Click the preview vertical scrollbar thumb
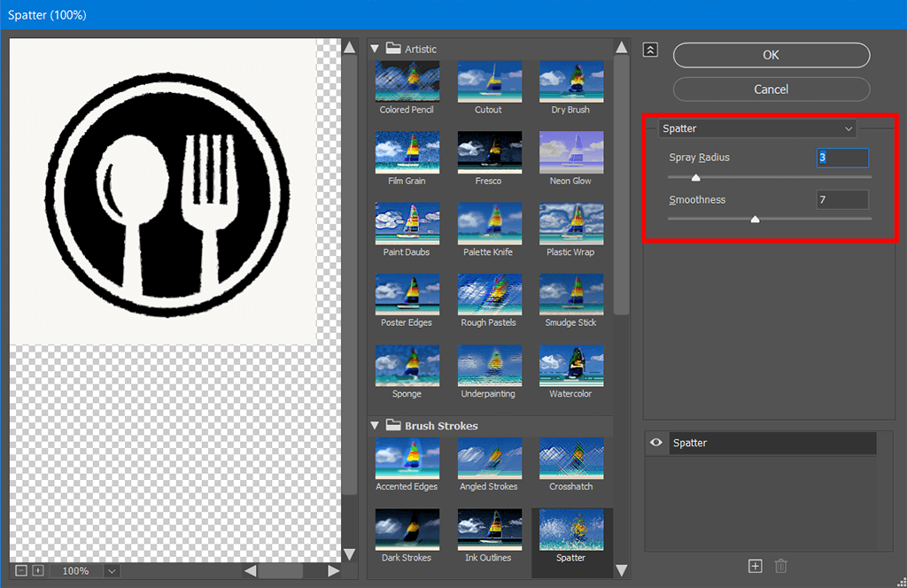 click(x=349, y=275)
